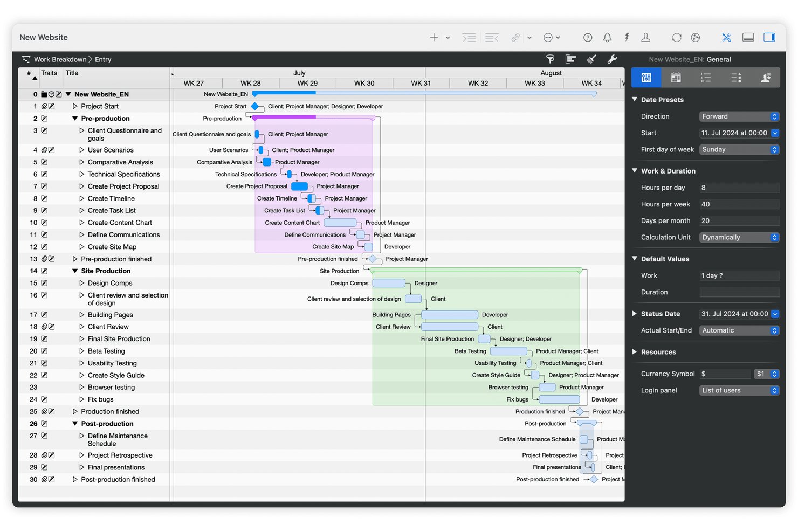Click the resources person silhouette icon

pos(645,37)
